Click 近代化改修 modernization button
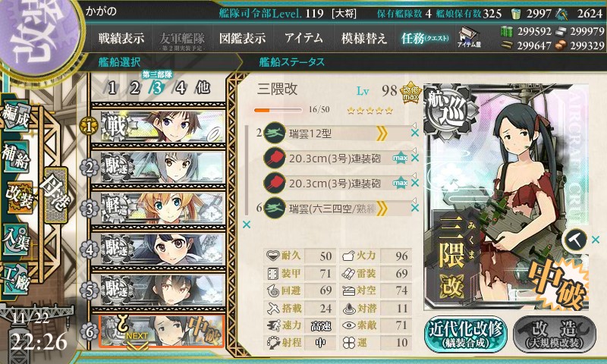Image resolution: width=607 pixels, height=364 pixels. click(x=466, y=334)
